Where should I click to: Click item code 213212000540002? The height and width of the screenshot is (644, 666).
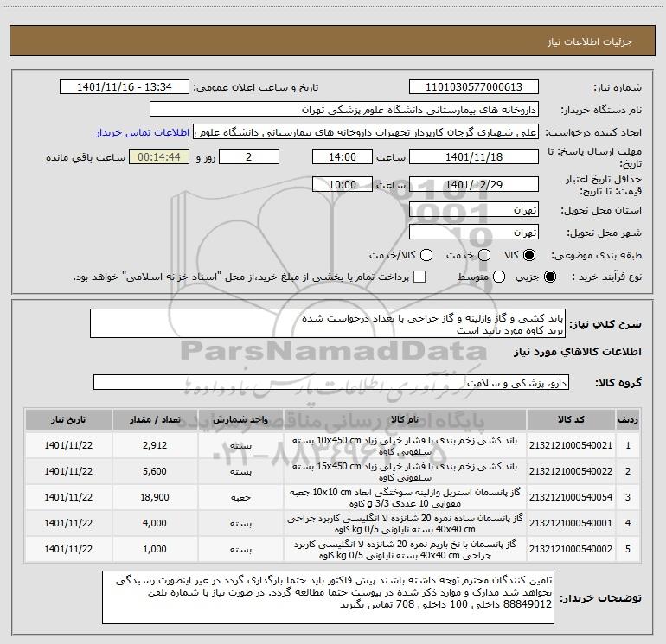[x=571, y=549]
